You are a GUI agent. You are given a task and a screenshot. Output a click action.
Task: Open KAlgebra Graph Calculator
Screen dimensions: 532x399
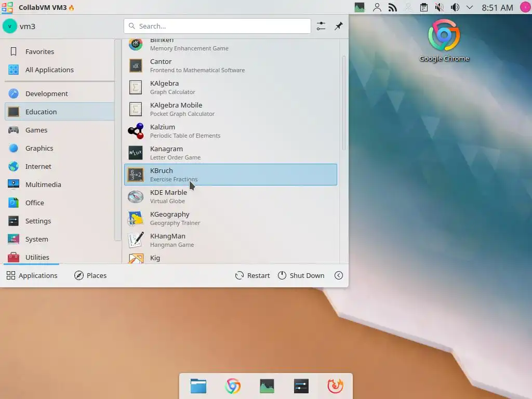[231, 87]
